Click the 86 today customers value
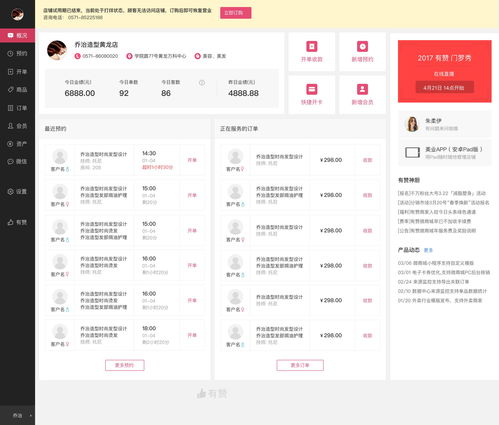This screenshot has height=425, width=499. pyautogui.click(x=166, y=93)
